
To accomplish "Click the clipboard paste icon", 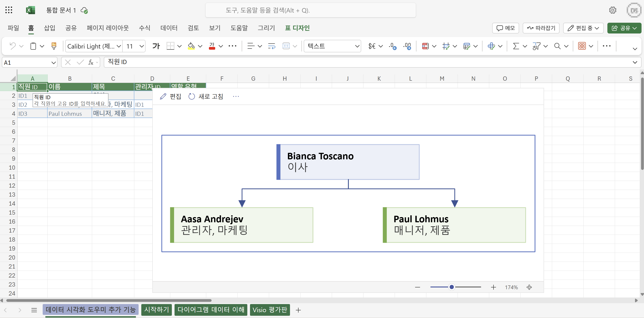I will [x=33, y=46].
